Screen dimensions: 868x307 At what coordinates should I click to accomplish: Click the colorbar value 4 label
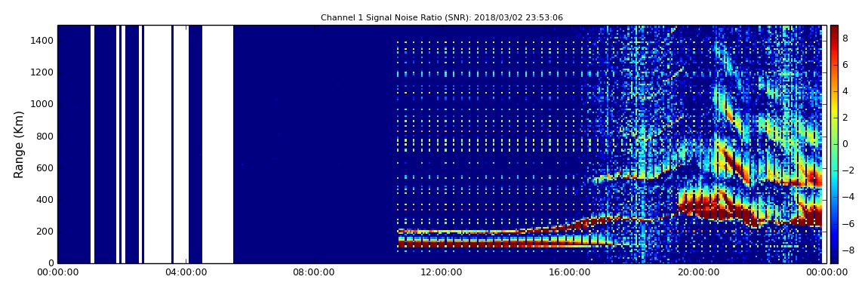pyautogui.click(x=845, y=91)
